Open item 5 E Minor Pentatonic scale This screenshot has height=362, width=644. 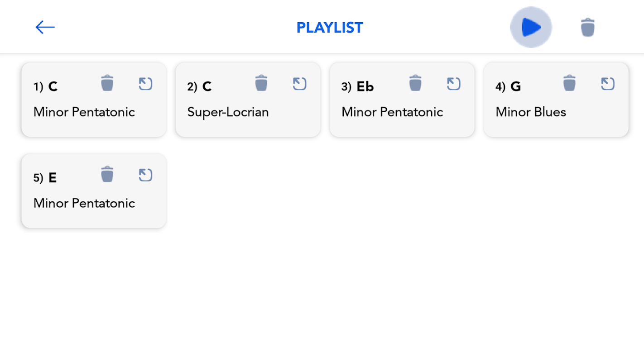coord(145,175)
